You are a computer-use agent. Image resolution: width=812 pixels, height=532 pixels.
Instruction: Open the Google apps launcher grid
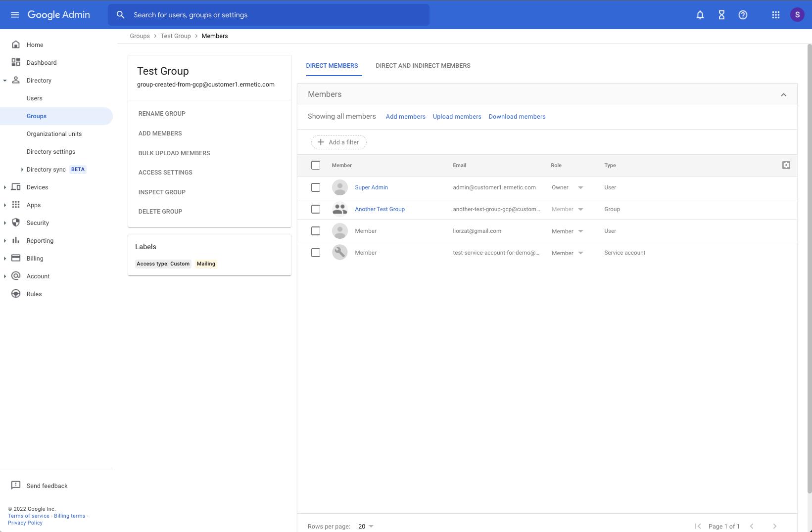[775, 14]
